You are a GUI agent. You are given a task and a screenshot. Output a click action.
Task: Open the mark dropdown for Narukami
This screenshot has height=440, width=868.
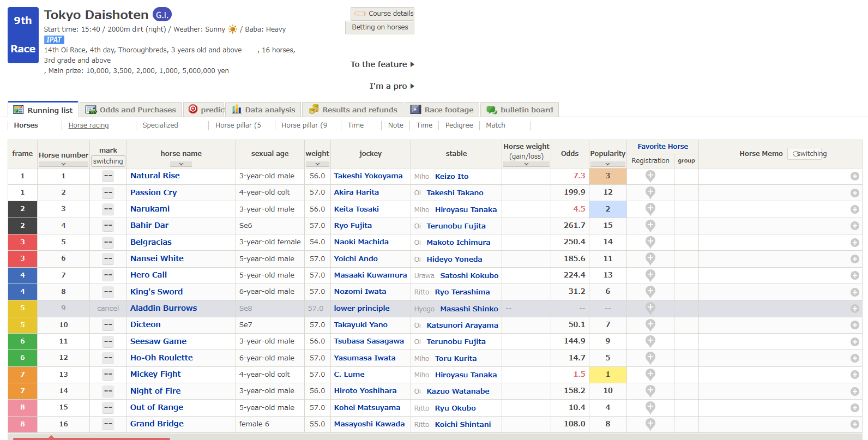tap(108, 209)
